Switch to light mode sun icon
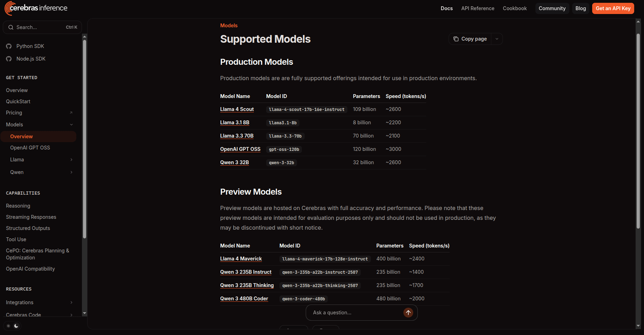The height and width of the screenshot is (335, 644). 9,326
